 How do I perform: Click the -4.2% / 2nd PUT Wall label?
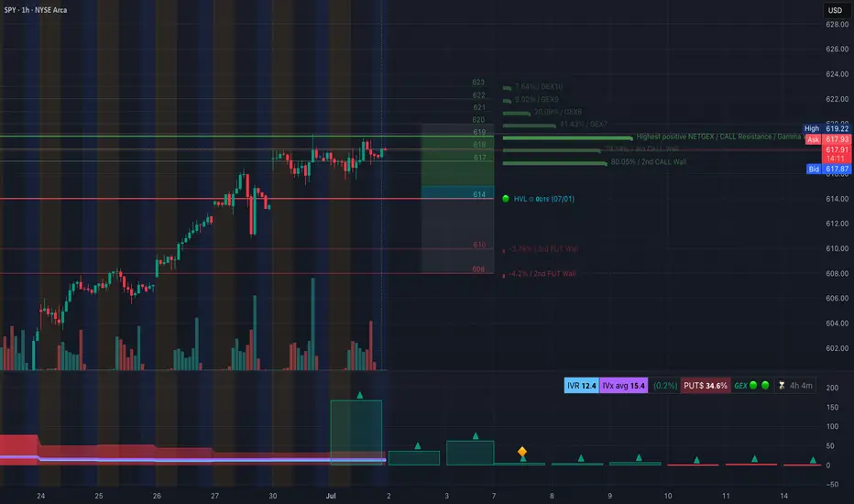(x=542, y=273)
